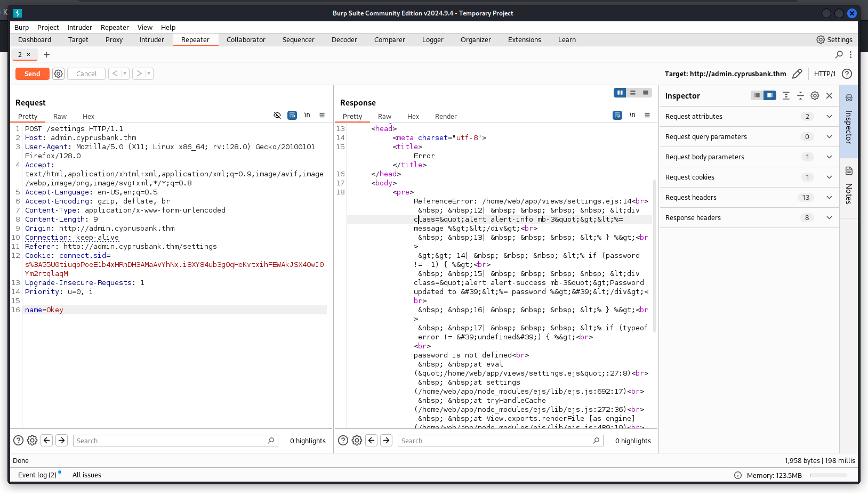Open the Proxy tool tab
868x496 pixels.
[114, 39]
